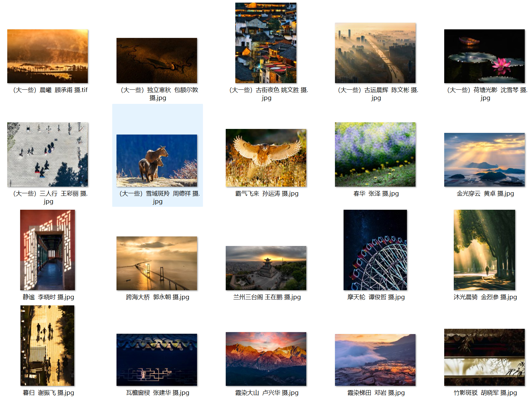Click the 雪域斑羚 周德祥 goral thumbnail
532x402 pixels.
(157, 161)
